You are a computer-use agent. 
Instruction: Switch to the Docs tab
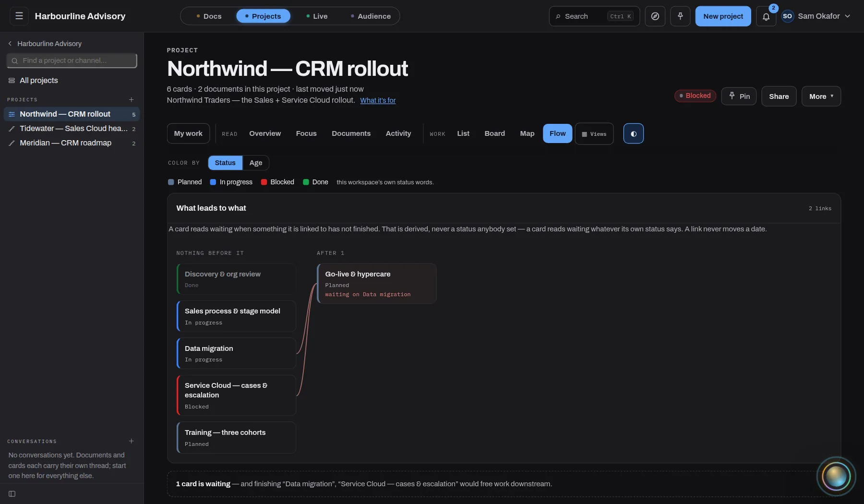tap(208, 16)
